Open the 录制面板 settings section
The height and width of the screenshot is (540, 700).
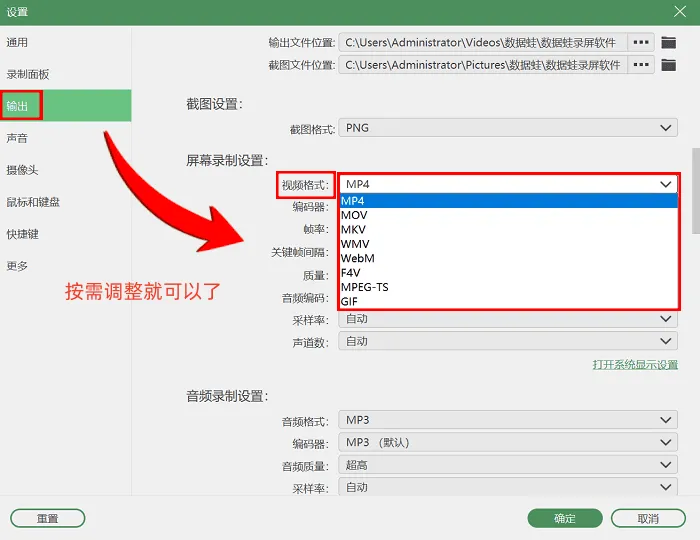pos(66,74)
